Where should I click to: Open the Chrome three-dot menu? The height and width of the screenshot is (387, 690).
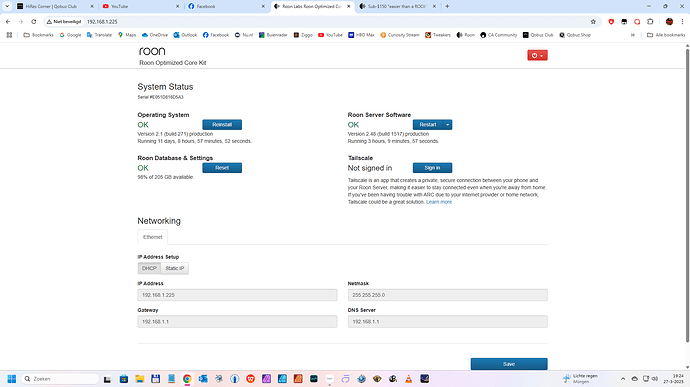[683, 22]
